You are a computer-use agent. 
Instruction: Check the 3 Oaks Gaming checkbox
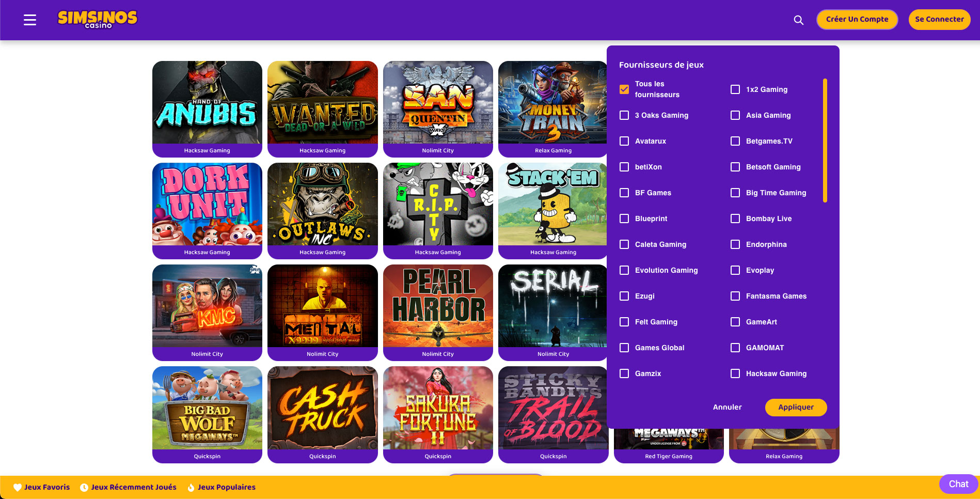[624, 115]
